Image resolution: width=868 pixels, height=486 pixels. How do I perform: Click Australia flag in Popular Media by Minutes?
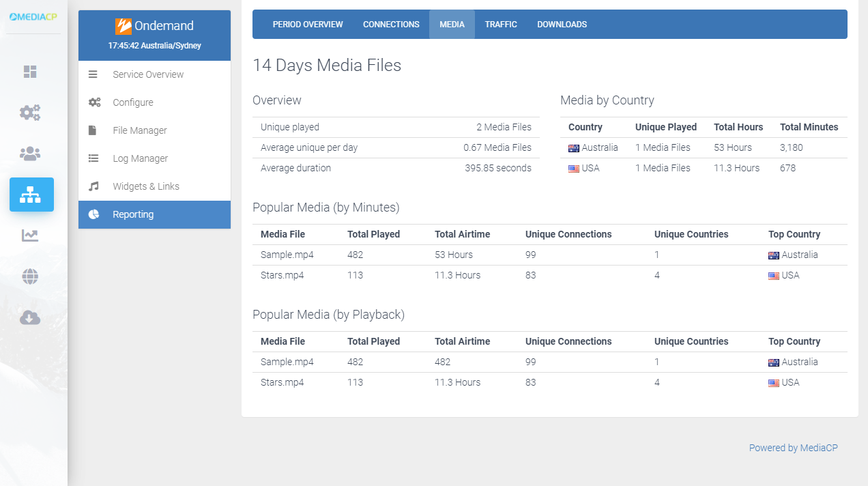pos(774,255)
